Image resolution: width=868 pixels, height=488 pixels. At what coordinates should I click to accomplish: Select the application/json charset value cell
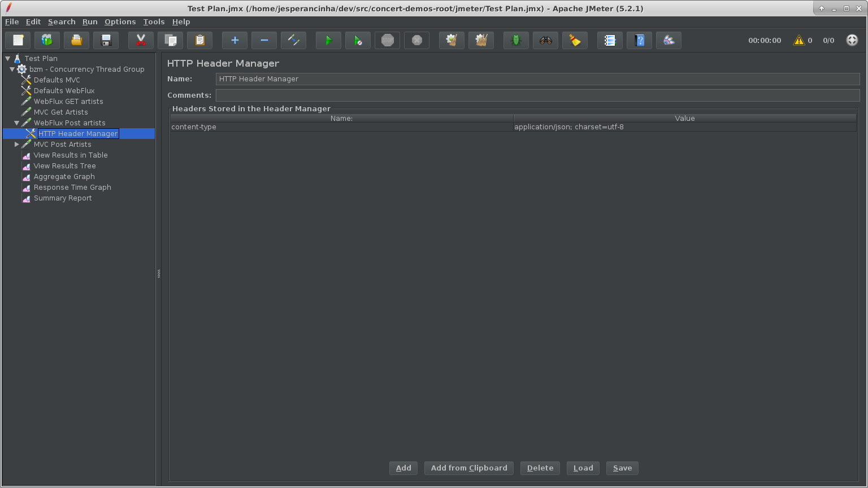(x=685, y=127)
